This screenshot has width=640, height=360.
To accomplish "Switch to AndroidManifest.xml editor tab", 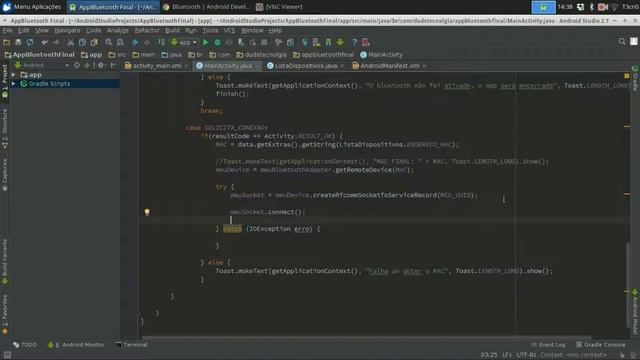I will (x=389, y=66).
